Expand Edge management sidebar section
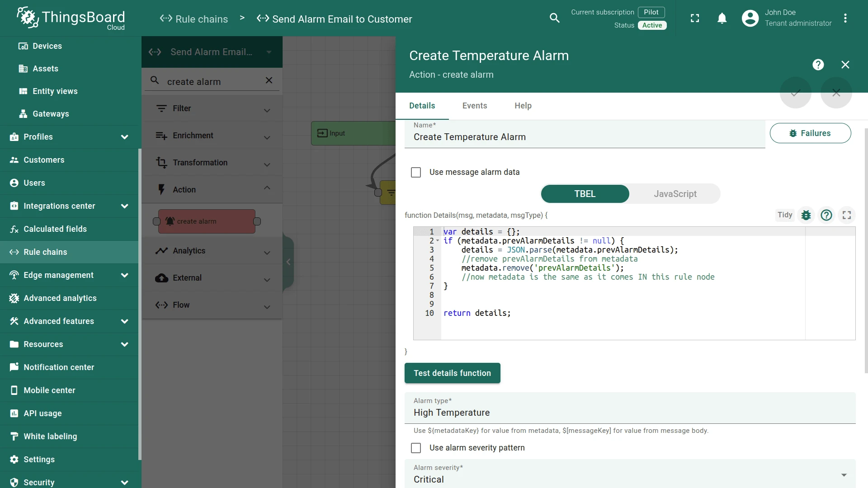Image resolution: width=868 pixels, height=488 pixels. [69, 275]
